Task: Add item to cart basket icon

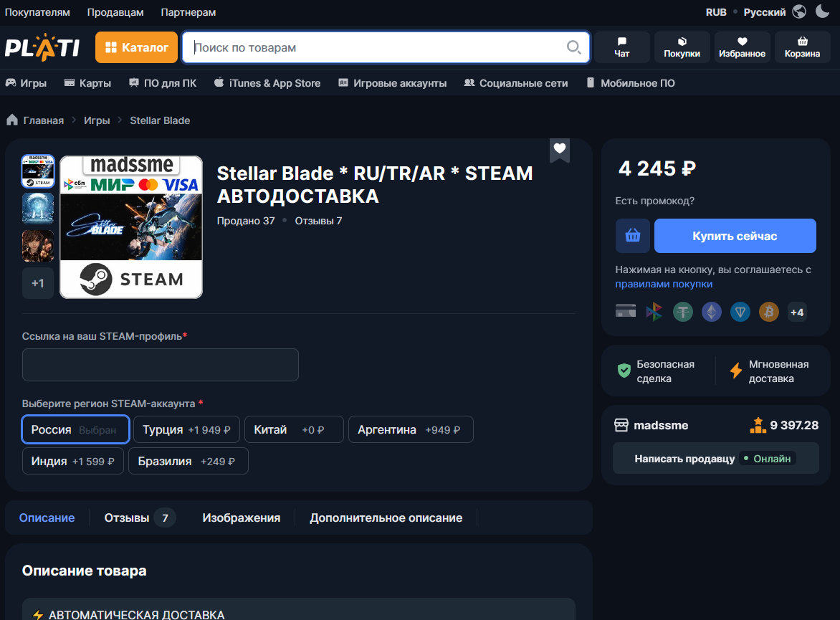Action: pos(633,236)
